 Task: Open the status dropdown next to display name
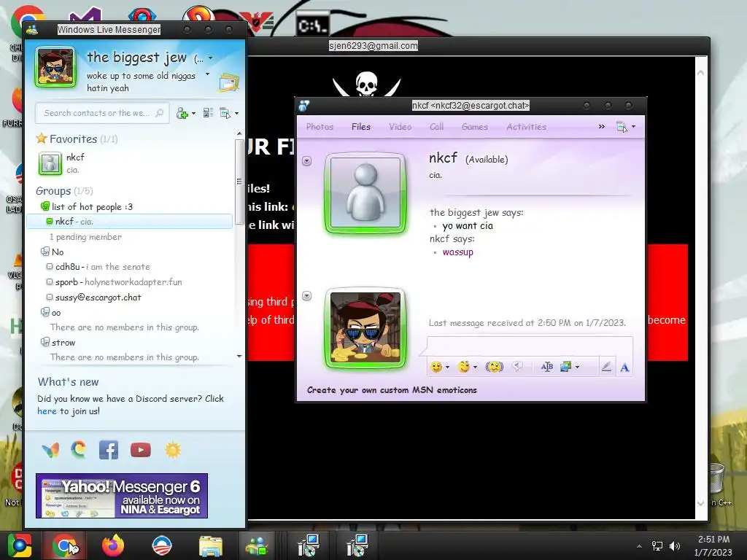tap(211, 58)
